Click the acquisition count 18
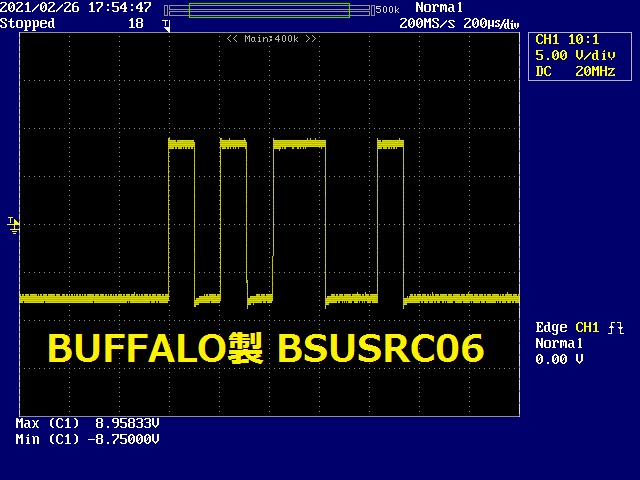The image size is (640, 480). [136, 23]
